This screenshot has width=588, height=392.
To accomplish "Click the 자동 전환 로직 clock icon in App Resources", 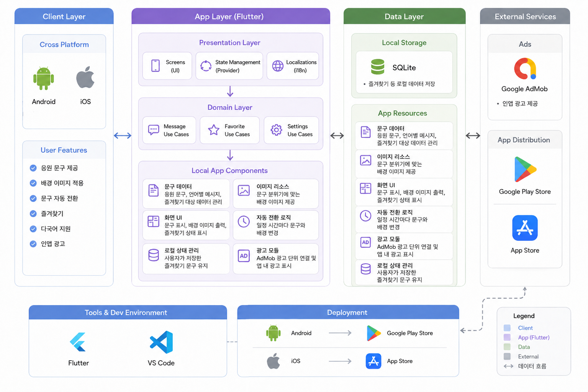I will [366, 216].
